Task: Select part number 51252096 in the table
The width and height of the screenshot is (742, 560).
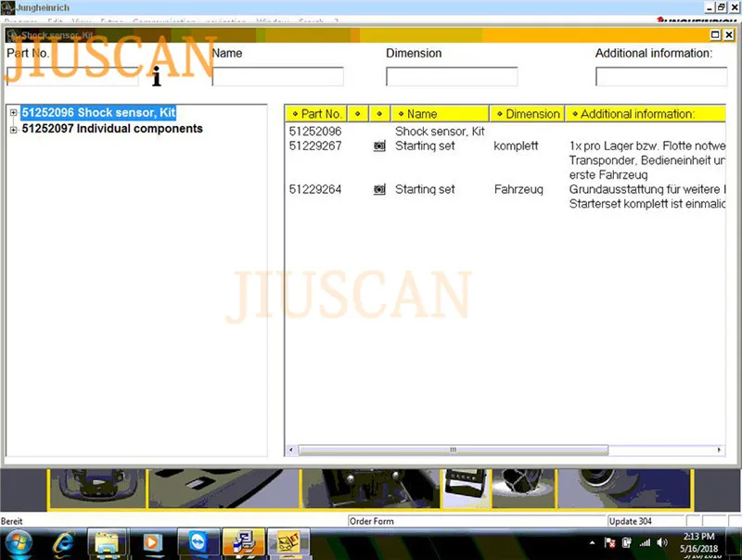Action: (315, 132)
